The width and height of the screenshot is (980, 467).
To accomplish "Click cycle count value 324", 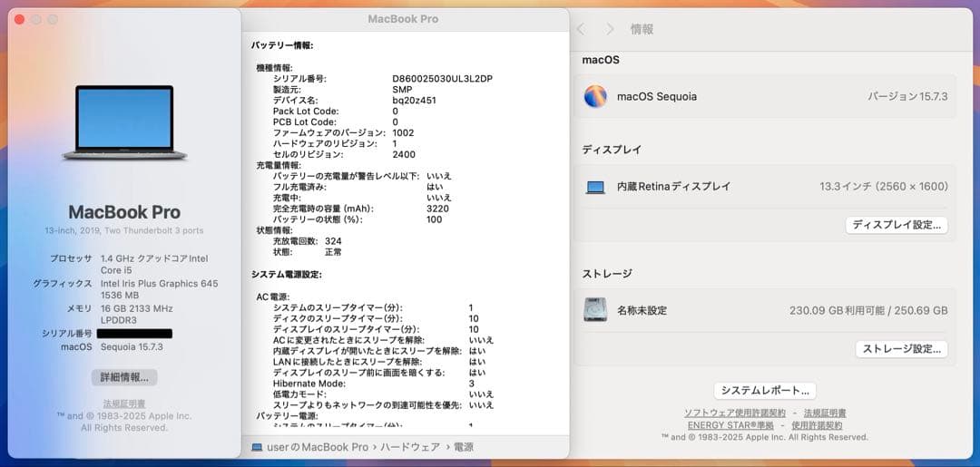I will coord(333,241).
